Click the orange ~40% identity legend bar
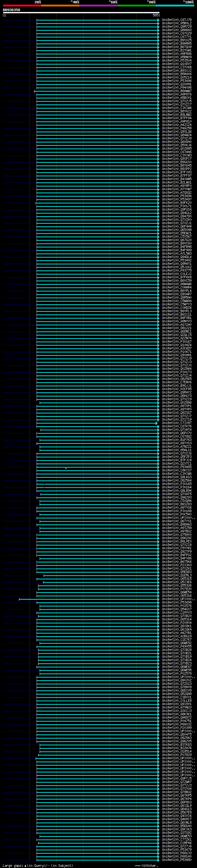Viewport: 197px width, 868px height. (60, 6)
